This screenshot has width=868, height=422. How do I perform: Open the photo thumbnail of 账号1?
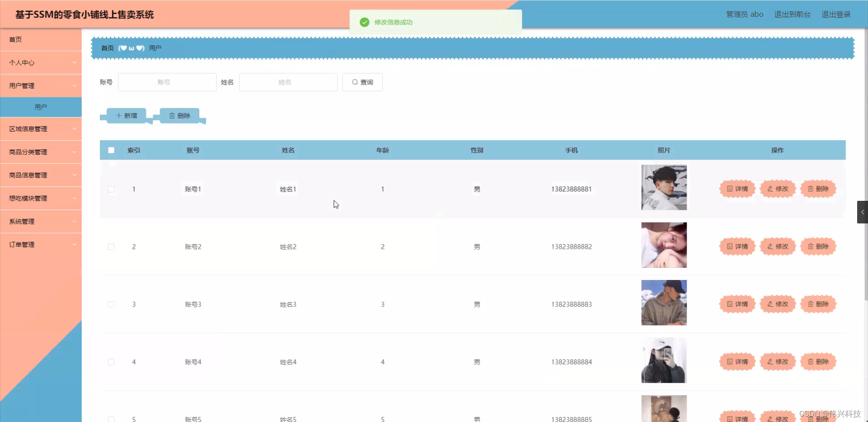[664, 187]
